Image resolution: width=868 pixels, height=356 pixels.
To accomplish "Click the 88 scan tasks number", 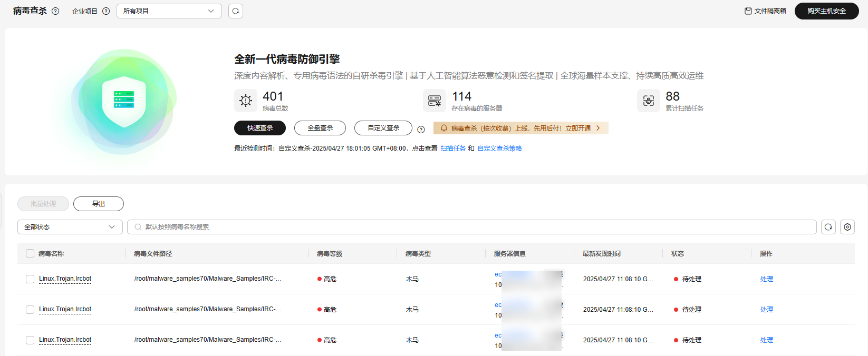I will [673, 96].
